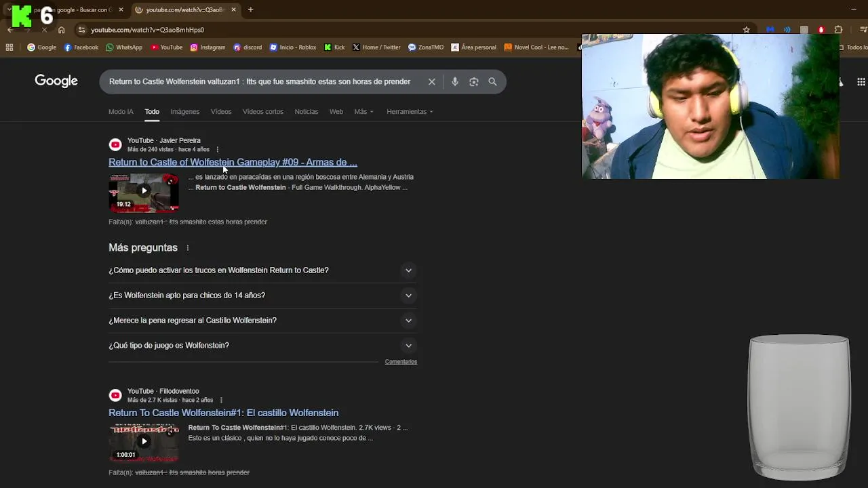The image size is (868, 488).
Task: Go to browser home page
Action: [62, 30]
